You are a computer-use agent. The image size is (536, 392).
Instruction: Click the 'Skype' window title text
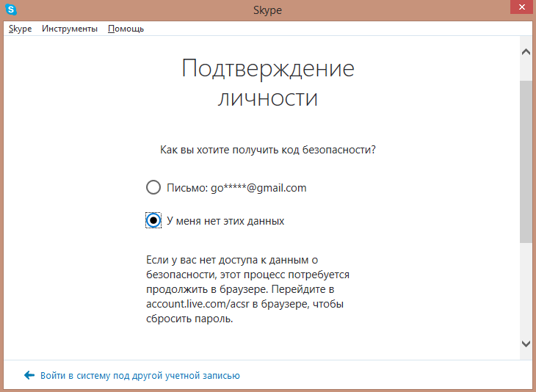click(x=268, y=10)
